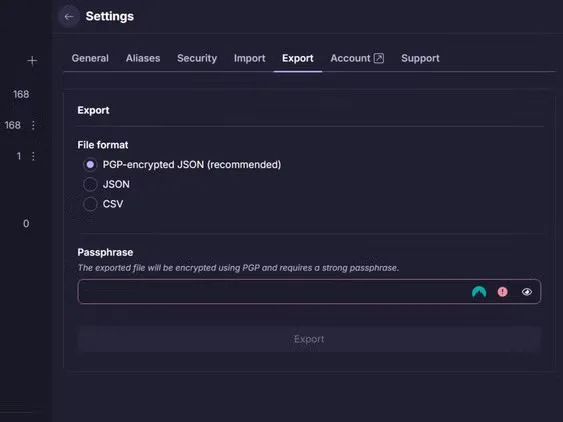Click the teal autofill icon in passphrase field

(x=479, y=292)
